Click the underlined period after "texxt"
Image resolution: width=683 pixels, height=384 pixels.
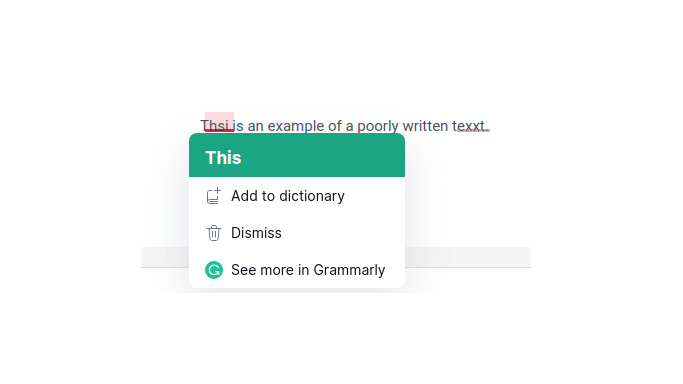click(487, 127)
